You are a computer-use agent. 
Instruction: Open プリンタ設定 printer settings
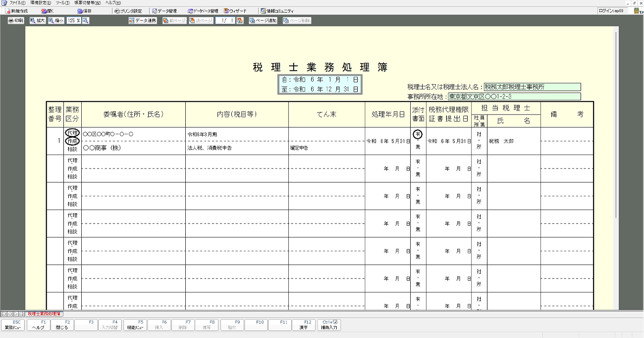128,11
